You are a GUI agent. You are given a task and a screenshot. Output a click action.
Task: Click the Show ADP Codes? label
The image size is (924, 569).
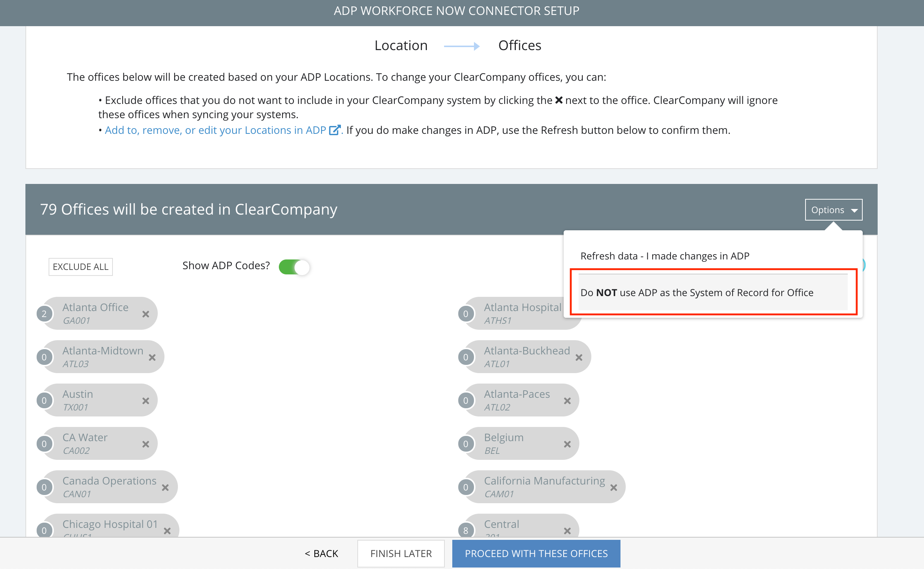tap(226, 266)
